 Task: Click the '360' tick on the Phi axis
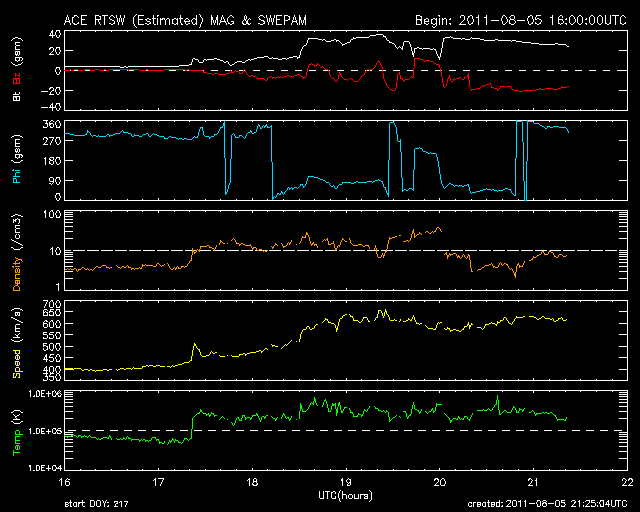point(52,124)
